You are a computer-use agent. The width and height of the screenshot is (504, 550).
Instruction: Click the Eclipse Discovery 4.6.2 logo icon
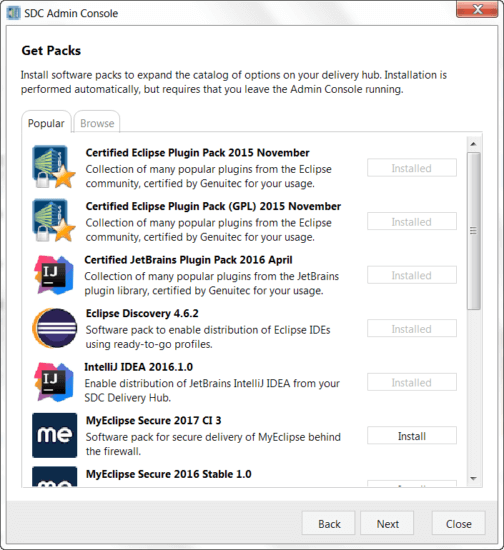tap(54, 328)
